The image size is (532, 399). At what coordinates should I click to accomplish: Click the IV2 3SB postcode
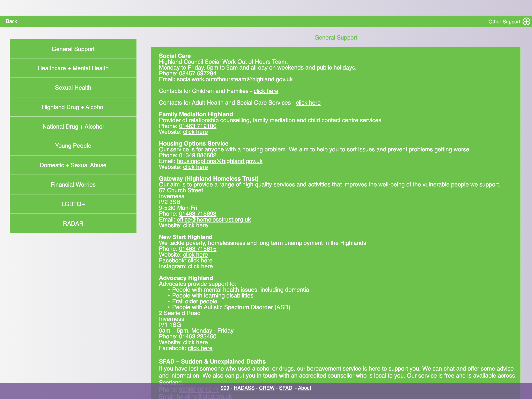[169, 202]
